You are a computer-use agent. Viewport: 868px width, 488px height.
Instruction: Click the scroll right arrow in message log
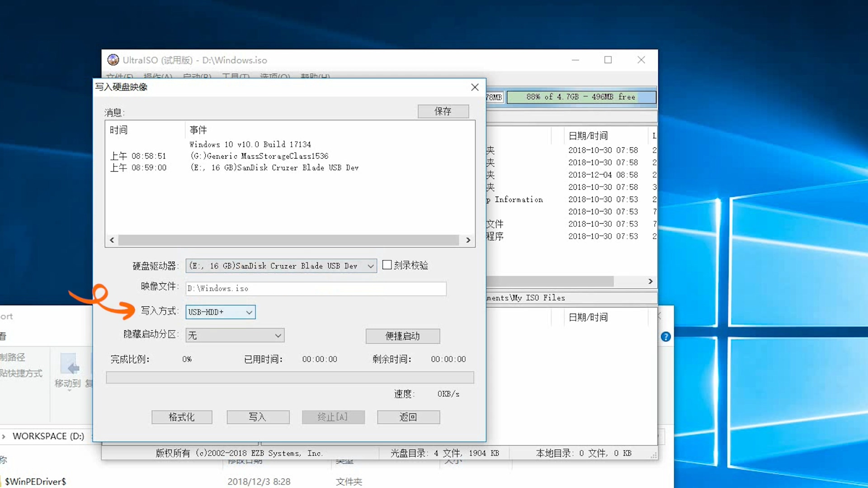(468, 239)
